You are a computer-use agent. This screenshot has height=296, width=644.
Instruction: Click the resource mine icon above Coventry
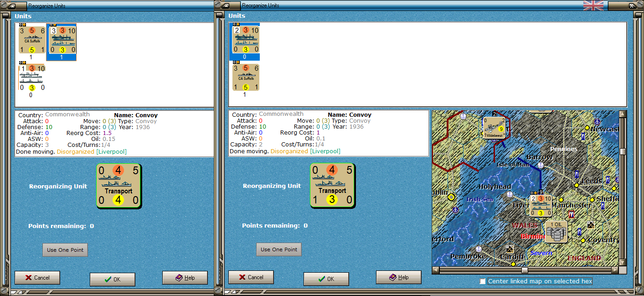[x=591, y=224]
